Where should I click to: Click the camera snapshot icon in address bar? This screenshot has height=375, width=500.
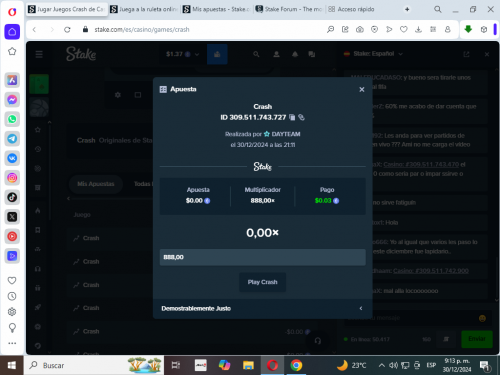(x=360, y=30)
